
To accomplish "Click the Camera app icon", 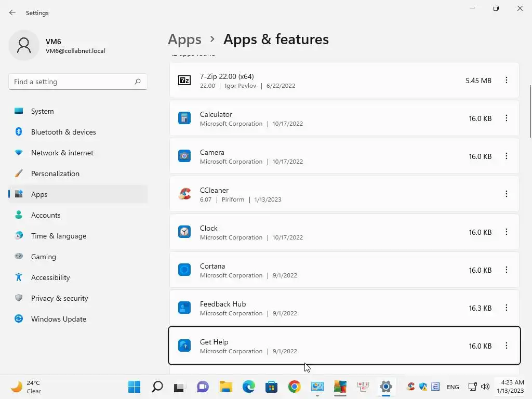I will [184, 156].
